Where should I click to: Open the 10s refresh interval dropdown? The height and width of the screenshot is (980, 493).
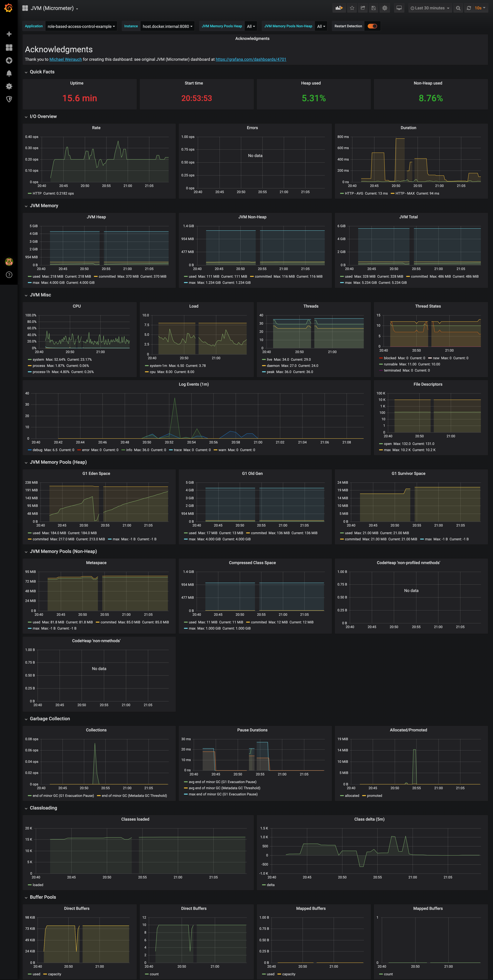(x=480, y=8)
